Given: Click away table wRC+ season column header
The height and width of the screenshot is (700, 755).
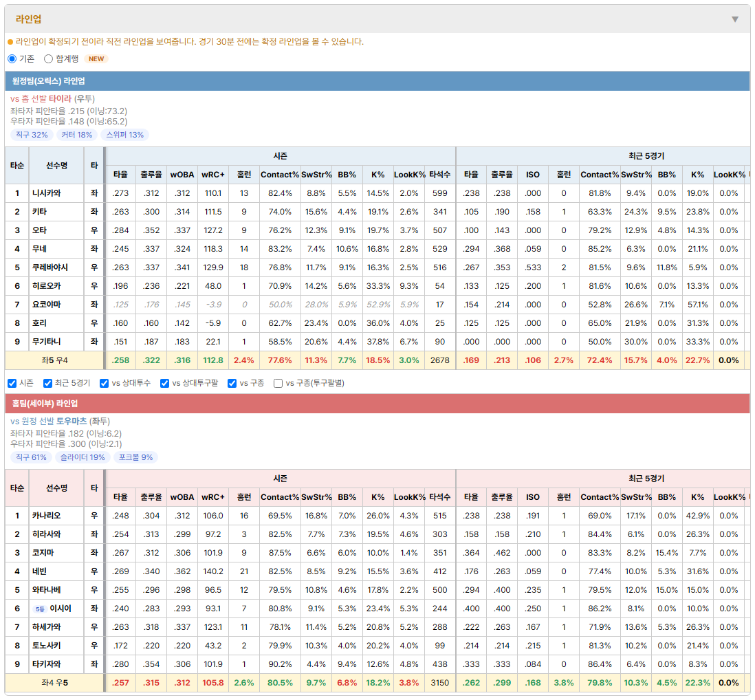Looking at the screenshot, I should (213, 175).
